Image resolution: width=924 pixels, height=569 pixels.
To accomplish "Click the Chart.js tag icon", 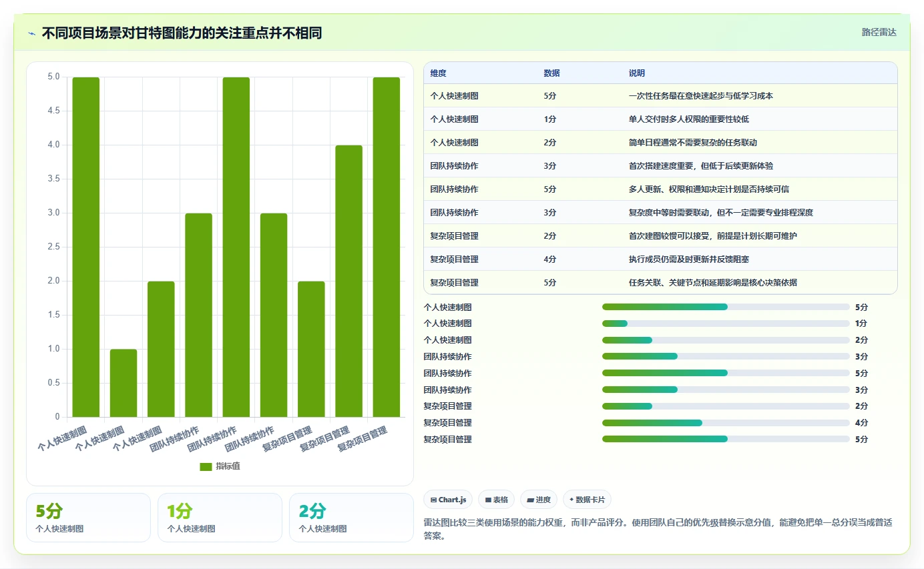I will tap(434, 500).
